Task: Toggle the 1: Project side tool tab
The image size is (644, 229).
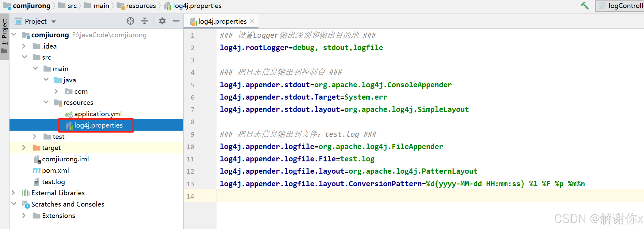Action: (4, 36)
